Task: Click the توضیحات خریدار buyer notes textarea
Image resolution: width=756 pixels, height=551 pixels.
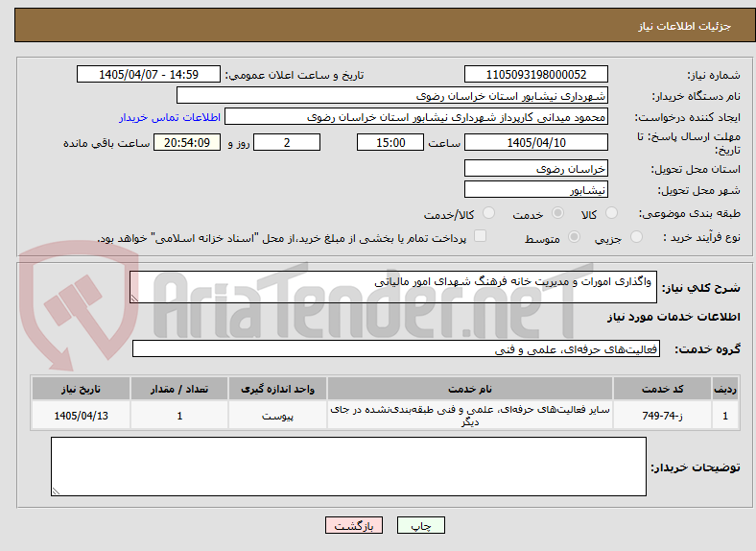Action: point(348,467)
